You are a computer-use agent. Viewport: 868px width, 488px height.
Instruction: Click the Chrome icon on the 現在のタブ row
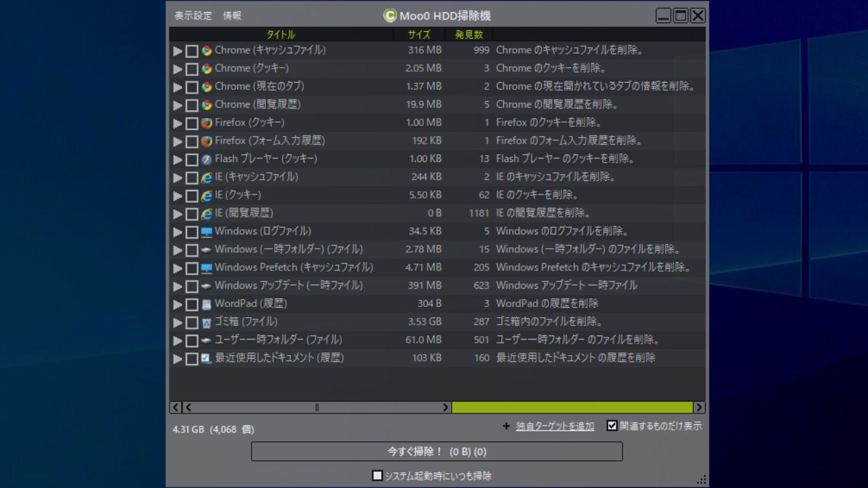pyautogui.click(x=207, y=87)
